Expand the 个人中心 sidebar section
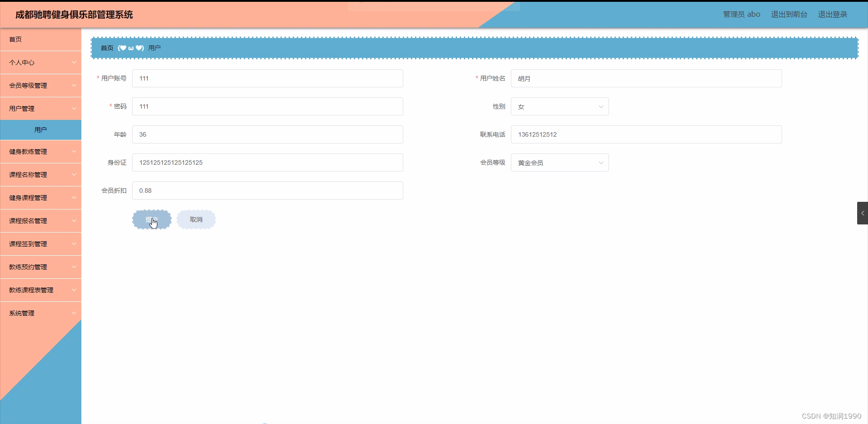This screenshot has height=424, width=868. [41, 62]
